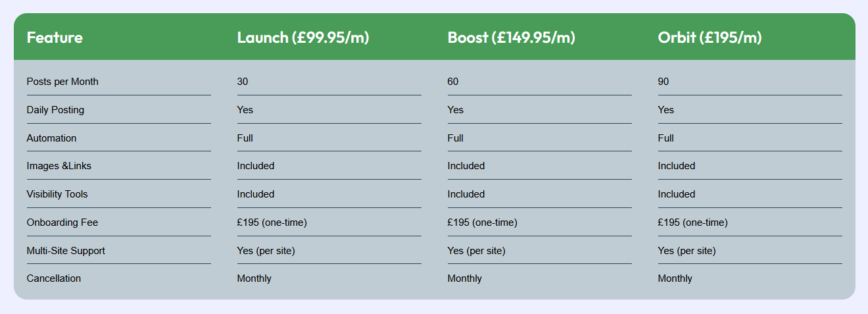The image size is (868, 314).
Task: Click the 90 posts value under Orbit
Action: [663, 82]
